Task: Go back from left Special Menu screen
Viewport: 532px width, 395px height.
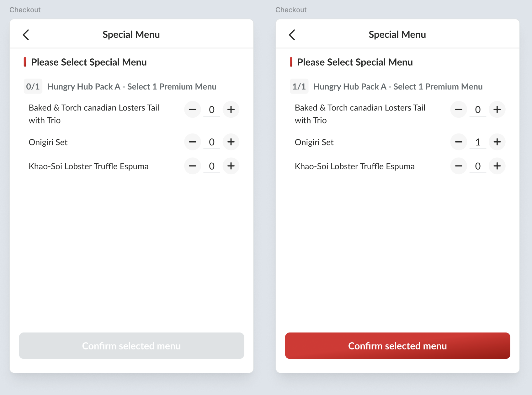Action: pos(26,35)
